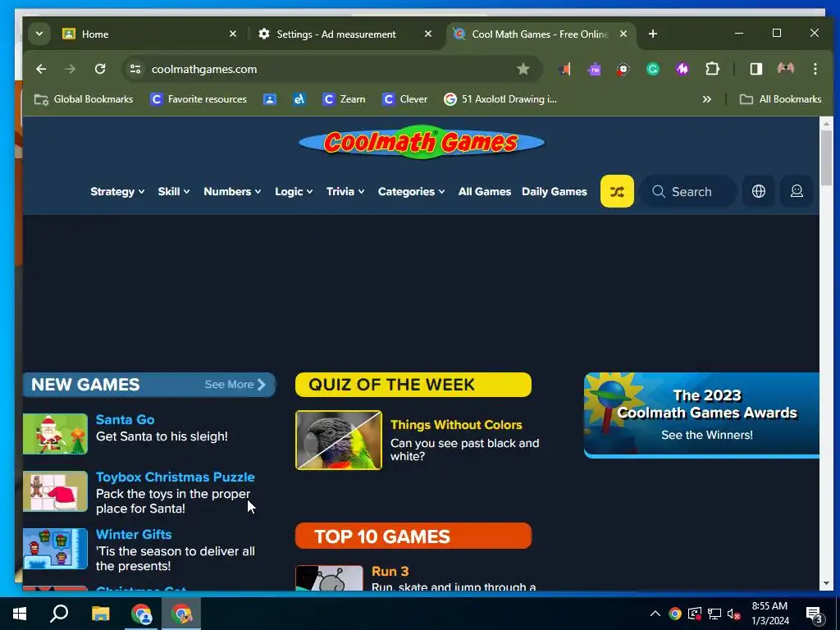Click the Grammarly extension icon
The height and width of the screenshot is (630, 840).
pos(652,69)
